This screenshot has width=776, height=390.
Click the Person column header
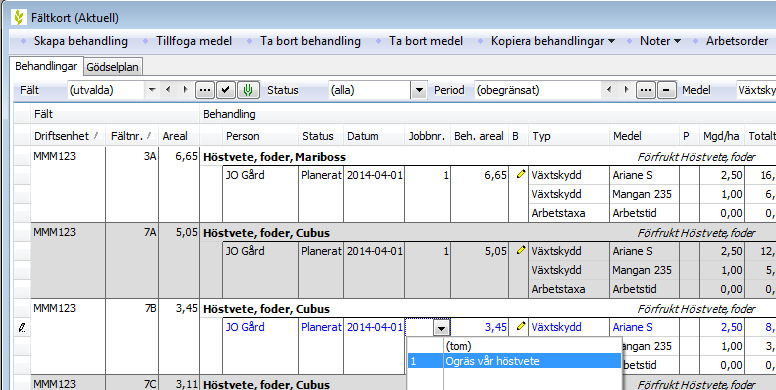coord(260,136)
